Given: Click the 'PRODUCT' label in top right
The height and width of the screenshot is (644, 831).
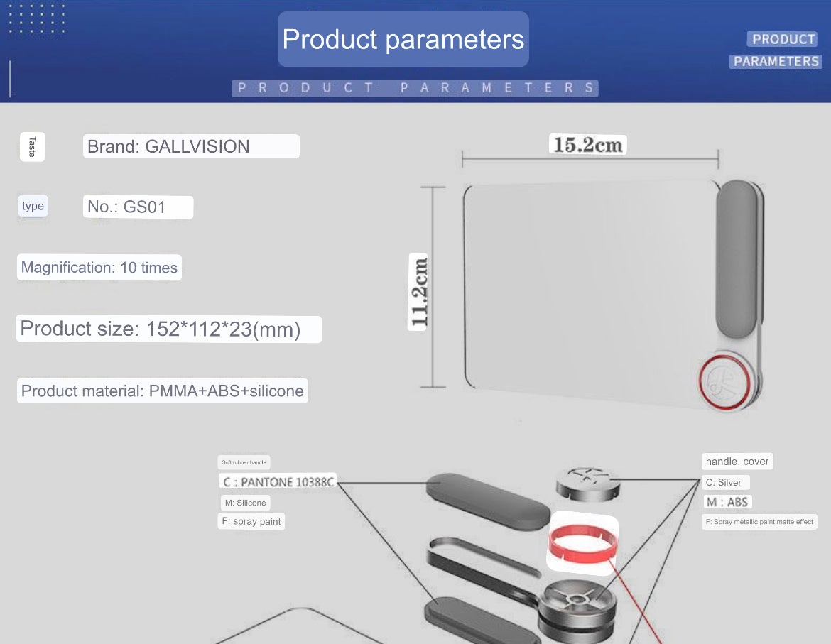Looking at the screenshot, I should (x=783, y=39).
